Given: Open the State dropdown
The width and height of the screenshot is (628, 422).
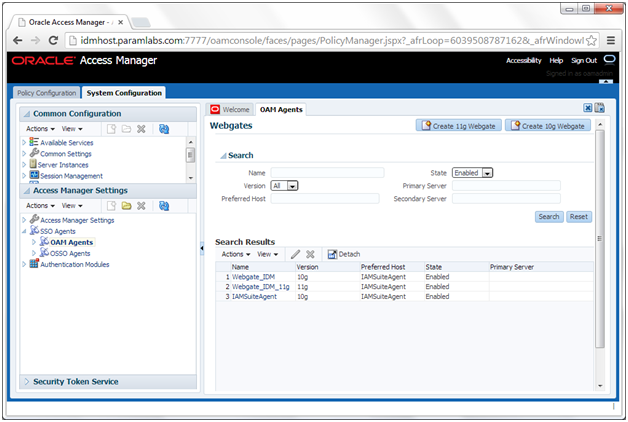Looking at the screenshot, I should 487,173.
